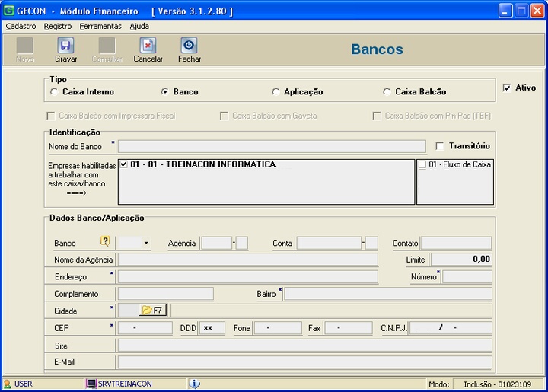
Task: Check the 01 - Fluxo de Caixa option
Action: click(422, 164)
